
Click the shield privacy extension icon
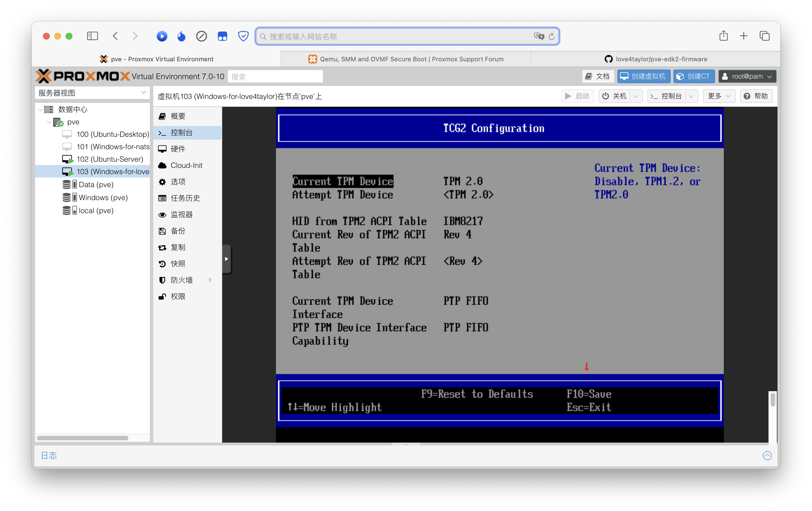coord(243,36)
